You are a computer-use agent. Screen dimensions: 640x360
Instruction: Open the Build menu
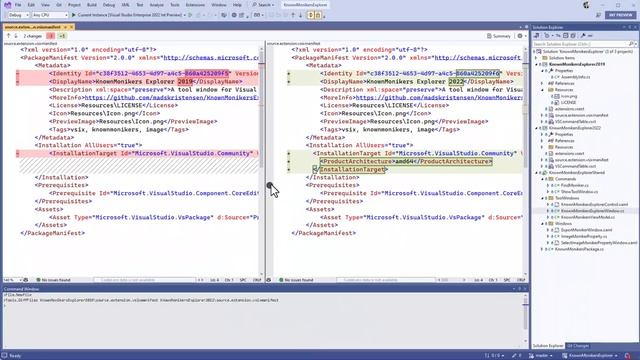(92, 5)
